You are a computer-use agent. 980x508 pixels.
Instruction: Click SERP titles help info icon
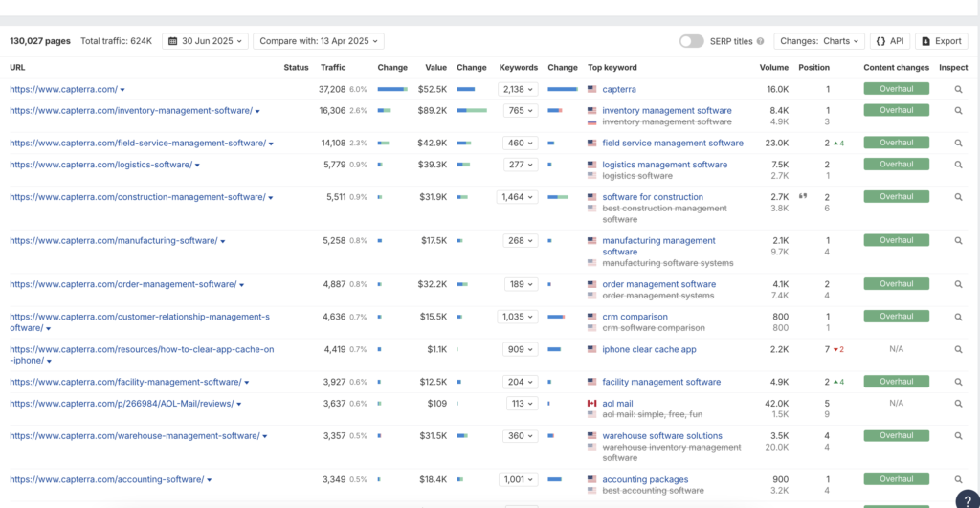(760, 41)
